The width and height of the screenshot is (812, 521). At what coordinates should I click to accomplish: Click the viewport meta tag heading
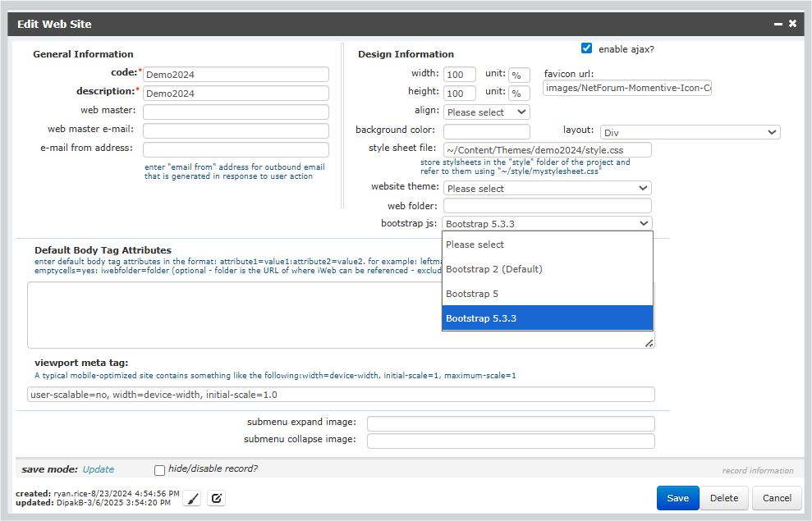click(81, 363)
